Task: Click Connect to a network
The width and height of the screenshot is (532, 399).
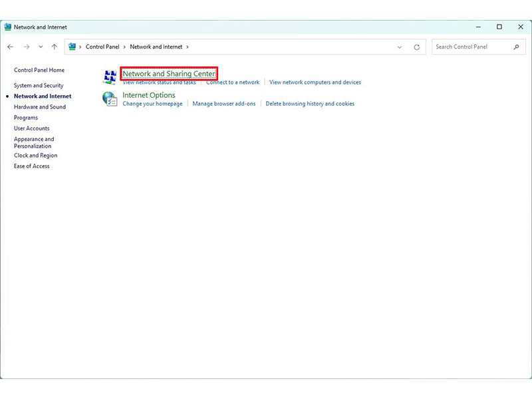Action: 233,82
